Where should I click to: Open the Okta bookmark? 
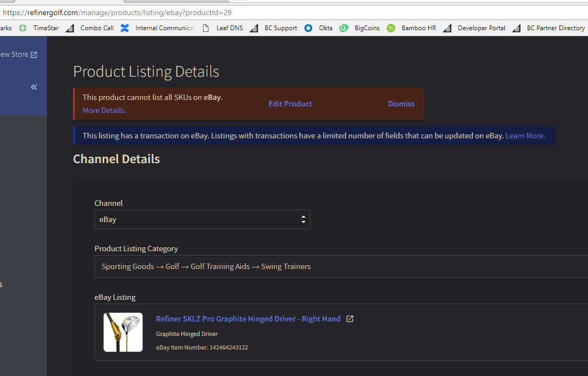319,28
